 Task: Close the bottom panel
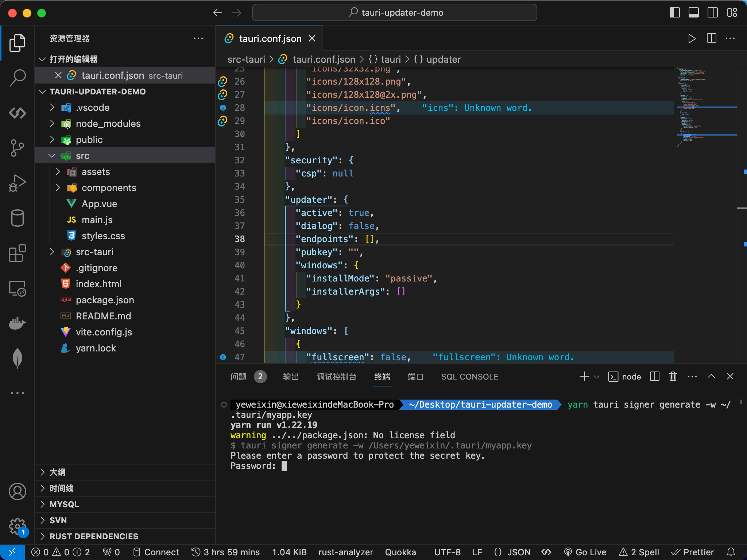point(730,376)
